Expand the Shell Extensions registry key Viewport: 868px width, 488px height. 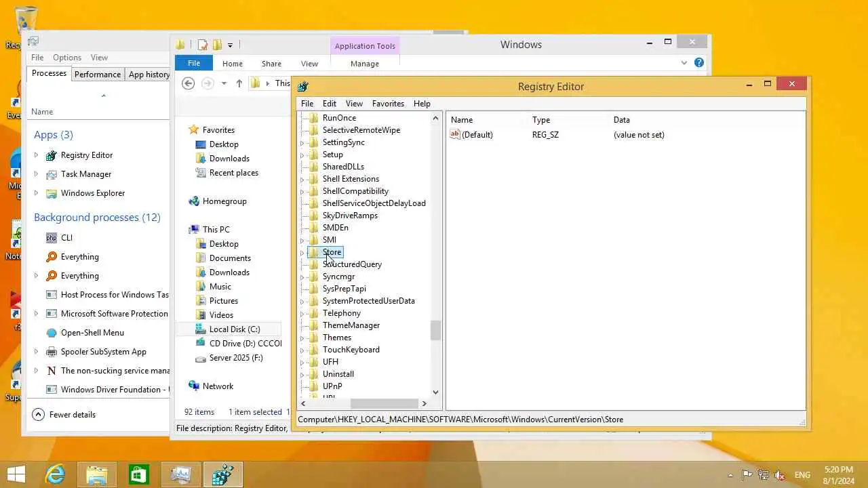pyautogui.click(x=302, y=180)
